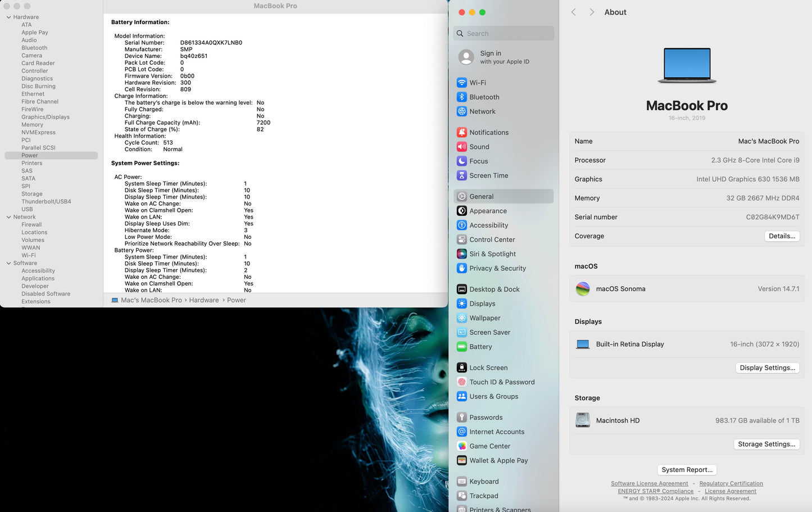Collapse the Hardware section
This screenshot has width=812, height=512.
click(x=8, y=17)
